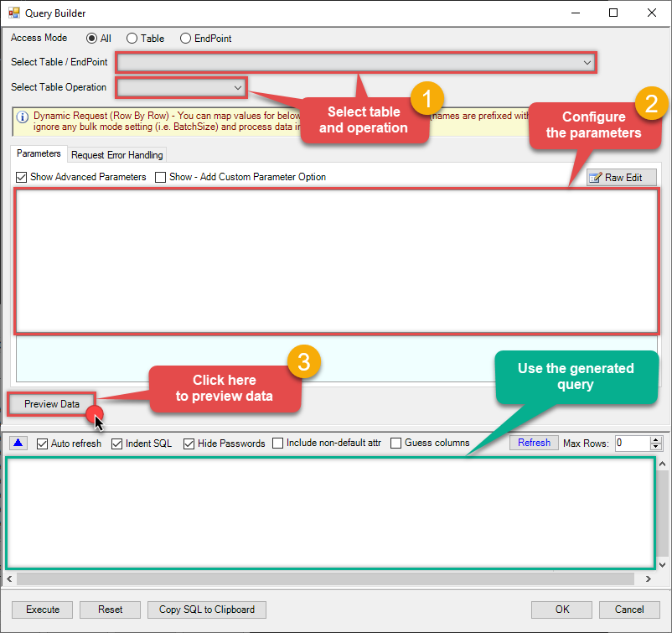This screenshot has height=633, width=672.
Task: Enable Show - Add Custom Parameter Option
Action: click(x=161, y=177)
